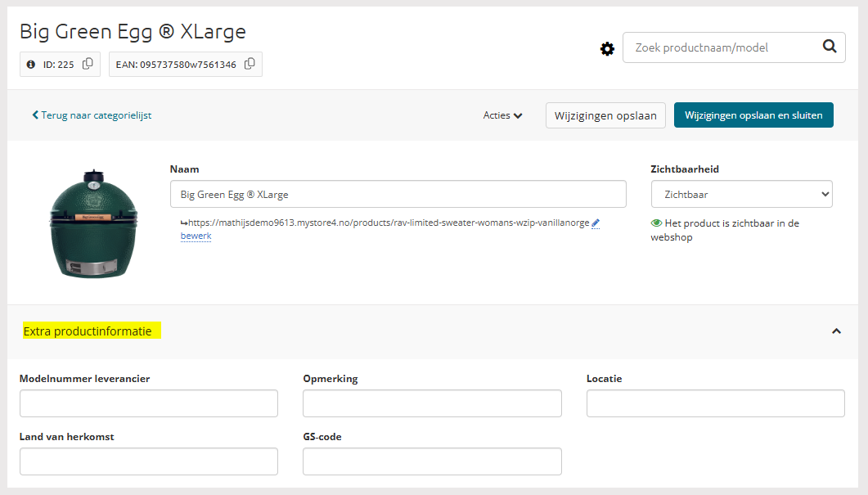Click the Land van herkomst field

(x=149, y=461)
